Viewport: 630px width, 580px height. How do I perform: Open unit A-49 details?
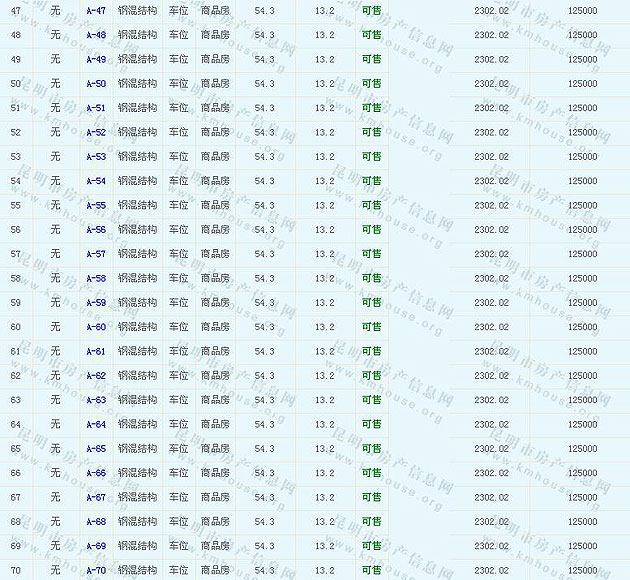pyautogui.click(x=96, y=59)
